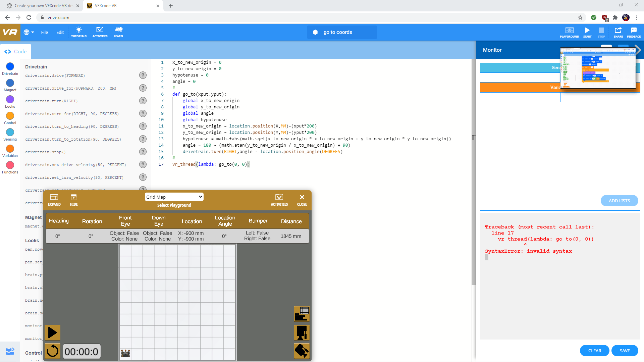Open the Tutorials section

(x=78, y=32)
